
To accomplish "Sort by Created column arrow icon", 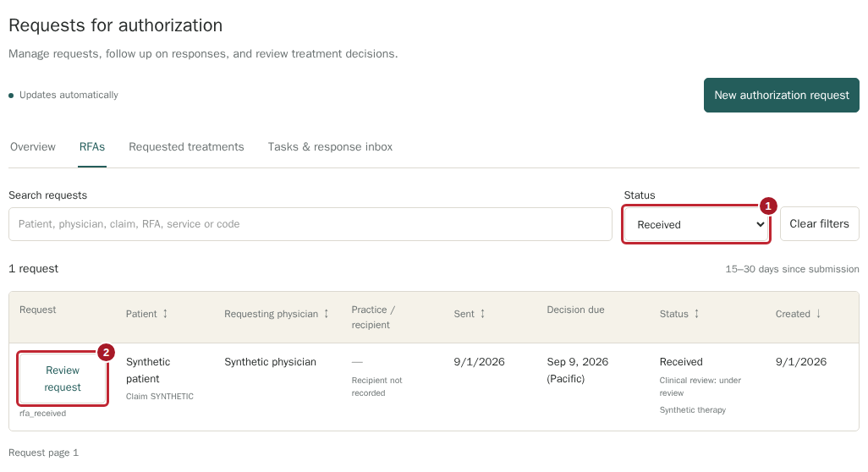I will click(818, 314).
